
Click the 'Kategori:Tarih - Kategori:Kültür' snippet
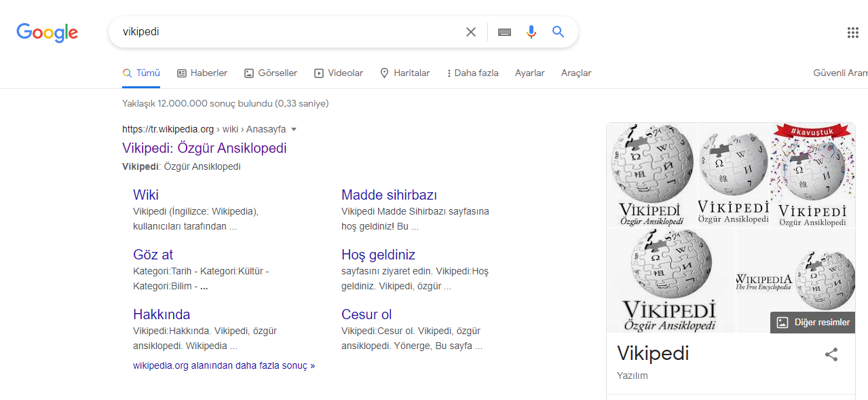[x=201, y=271]
